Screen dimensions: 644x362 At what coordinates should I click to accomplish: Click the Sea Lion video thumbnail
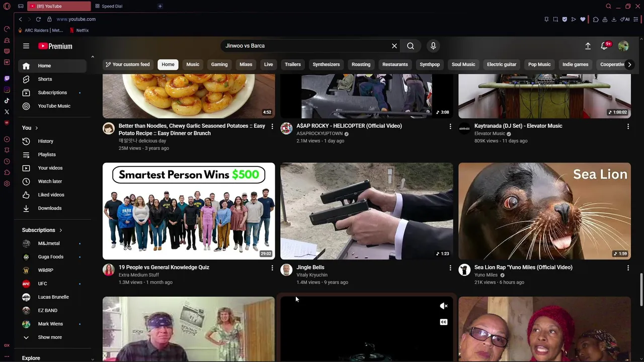pyautogui.click(x=544, y=211)
